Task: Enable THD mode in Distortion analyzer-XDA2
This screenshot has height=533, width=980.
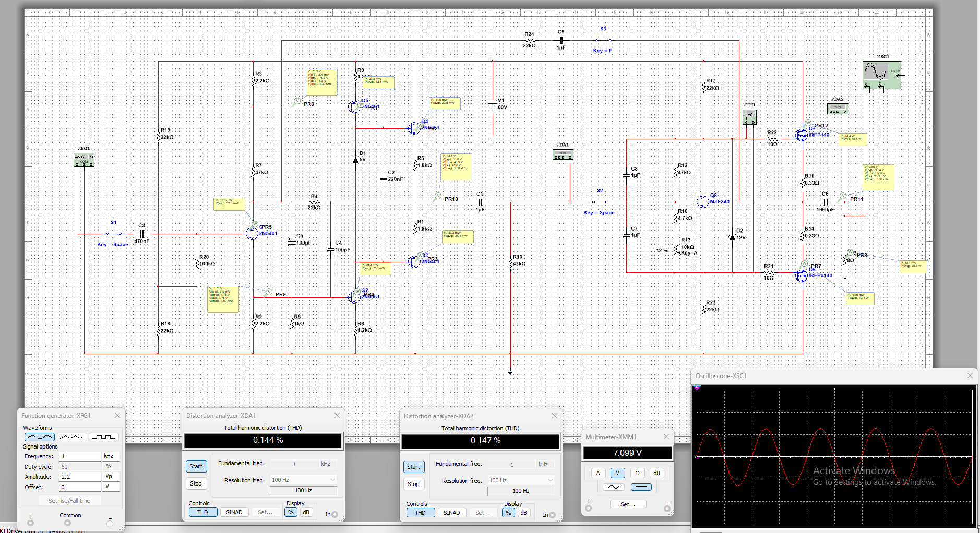Action: tap(420, 513)
